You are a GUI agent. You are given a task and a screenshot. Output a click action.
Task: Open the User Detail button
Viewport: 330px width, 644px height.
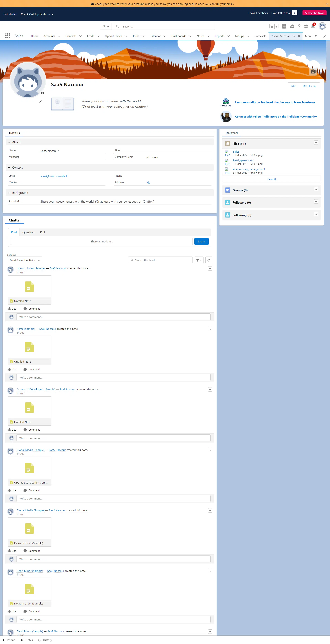(x=309, y=86)
